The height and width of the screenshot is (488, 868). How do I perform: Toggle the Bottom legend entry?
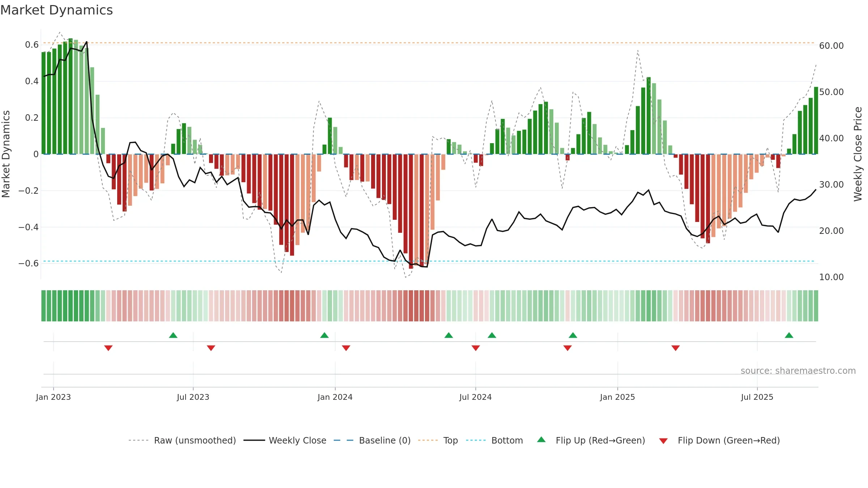point(494,441)
